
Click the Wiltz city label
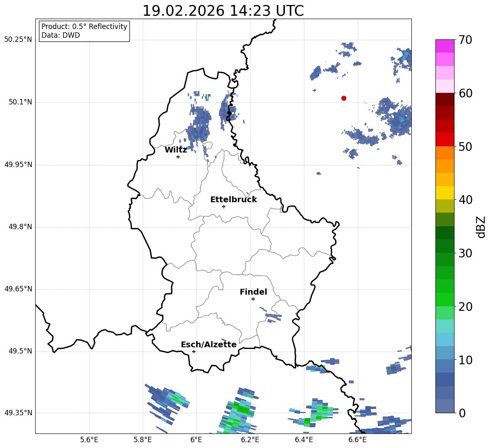[176, 150]
